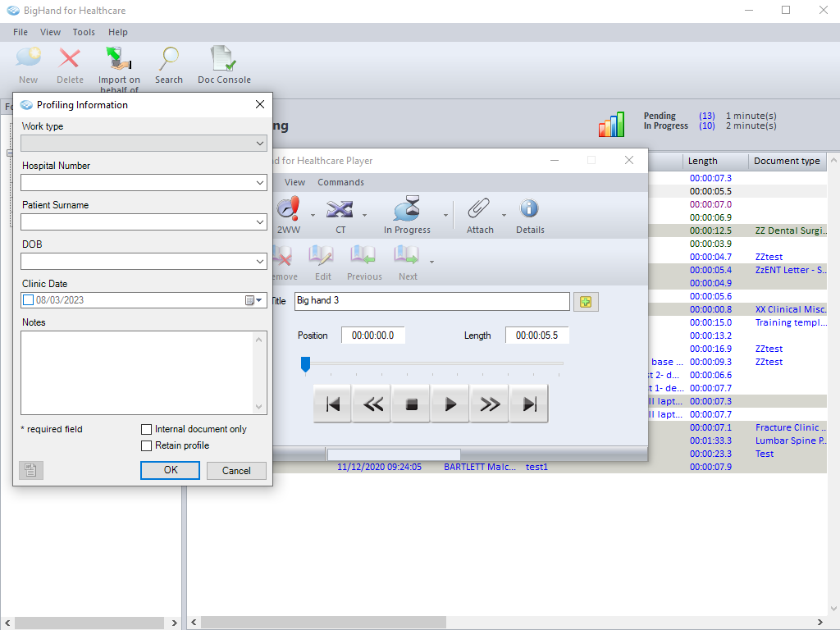Open the Clinic Date calendar picker

click(x=254, y=300)
